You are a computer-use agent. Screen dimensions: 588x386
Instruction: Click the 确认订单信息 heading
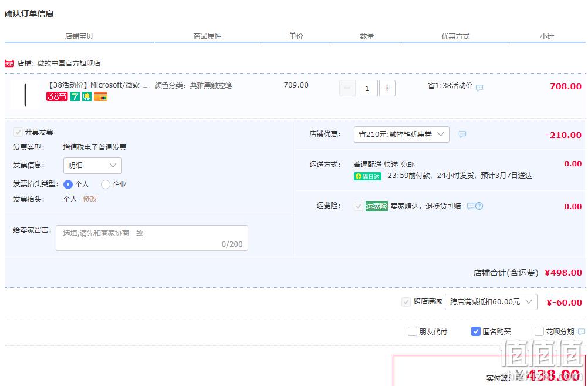coord(29,14)
